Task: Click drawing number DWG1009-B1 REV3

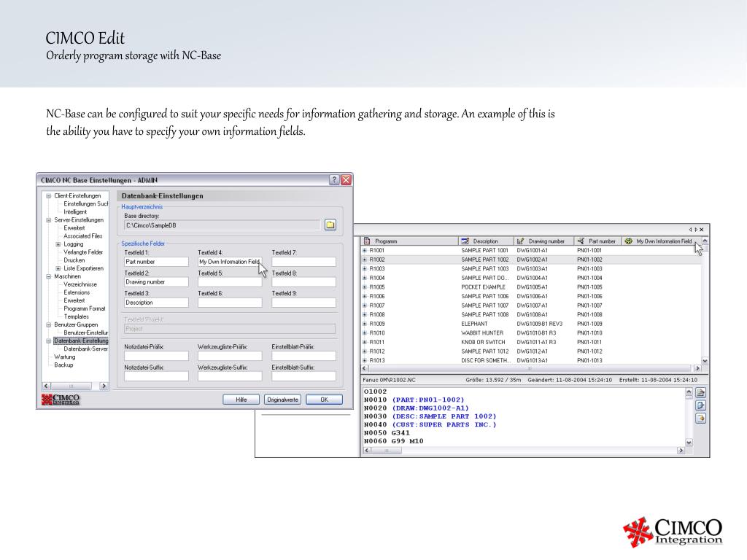Action: tap(540, 324)
